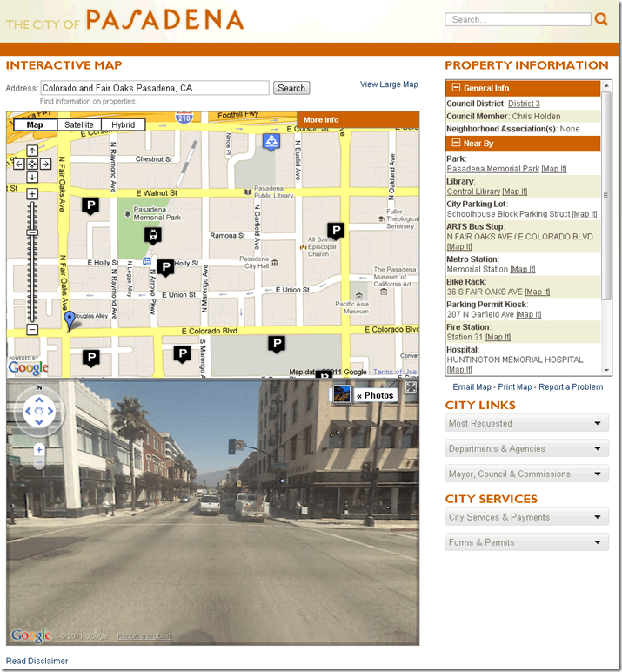The image size is (622, 672).
Task: Click parking icon at bottom left of map
Action: [90, 358]
